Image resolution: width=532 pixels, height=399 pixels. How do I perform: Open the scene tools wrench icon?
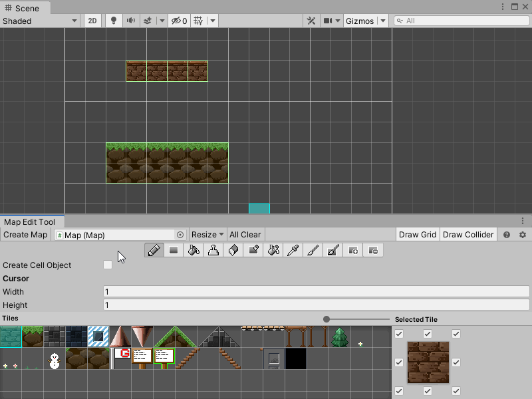coord(311,21)
